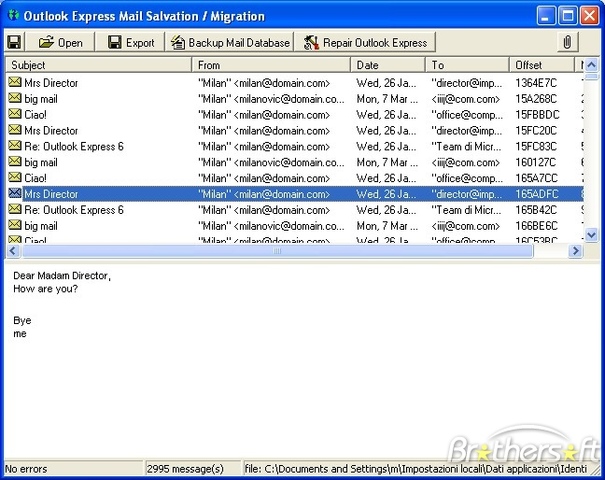This screenshot has height=480, width=605.
Task: Select envelope icon of offset 165A7CC row
Action: point(15,177)
